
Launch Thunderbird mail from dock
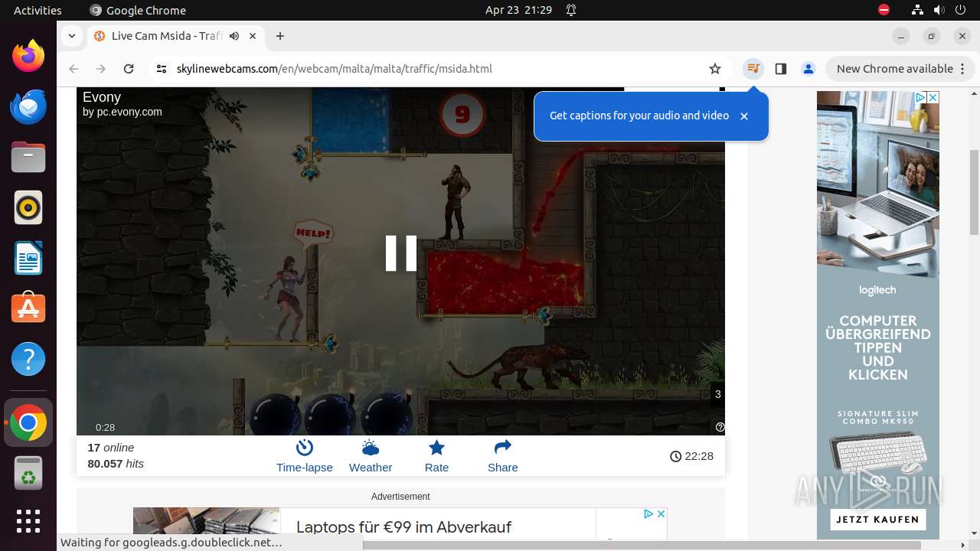click(28, 106)
